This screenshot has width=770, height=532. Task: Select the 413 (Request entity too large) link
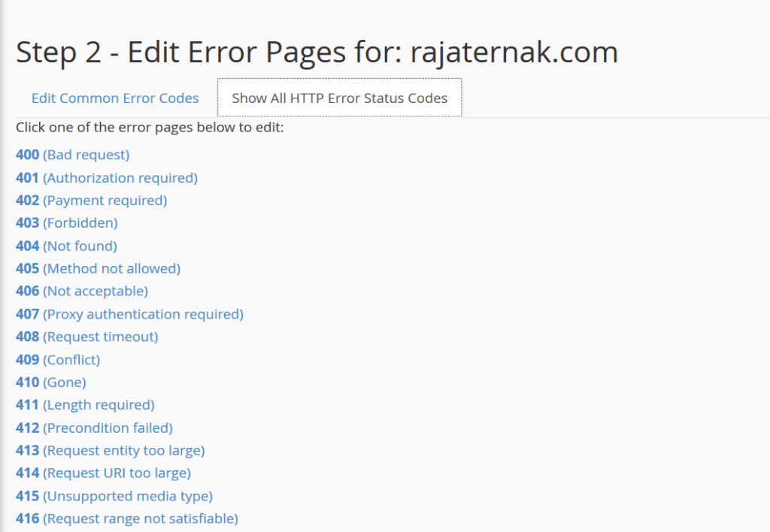(109, 450)
